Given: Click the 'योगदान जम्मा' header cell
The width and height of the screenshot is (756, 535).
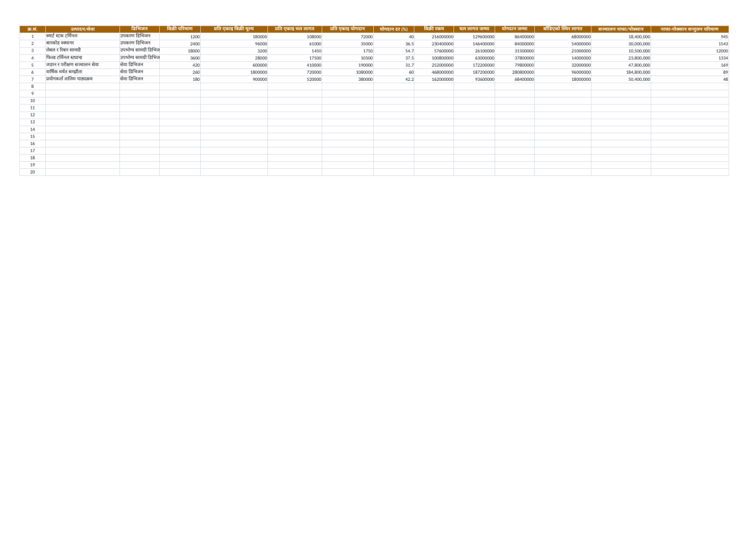Looking at the screenshot, I should click(x=515, y=29).
